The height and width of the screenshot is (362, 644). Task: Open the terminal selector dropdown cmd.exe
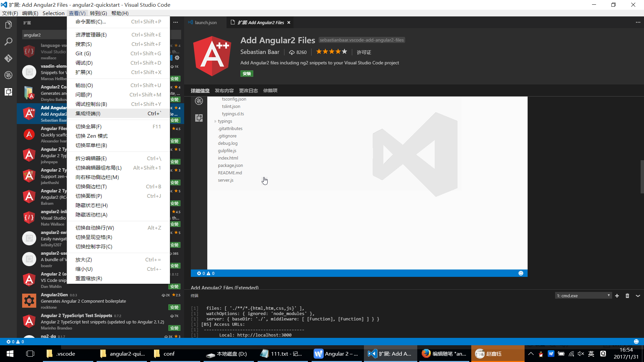583,296
